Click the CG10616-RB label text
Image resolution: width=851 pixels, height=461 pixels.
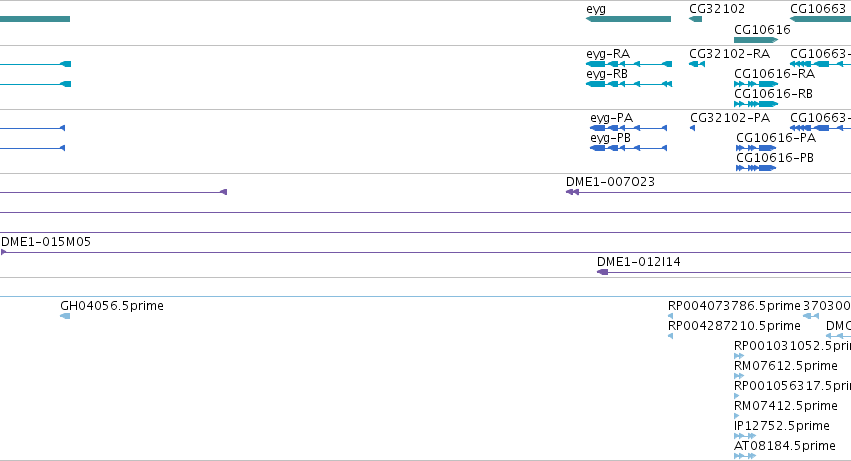(x=773, y=94)
